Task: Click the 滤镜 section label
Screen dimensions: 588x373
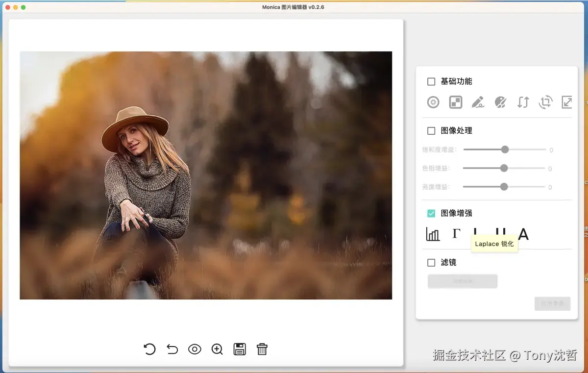Action: (x=449, y=263)
